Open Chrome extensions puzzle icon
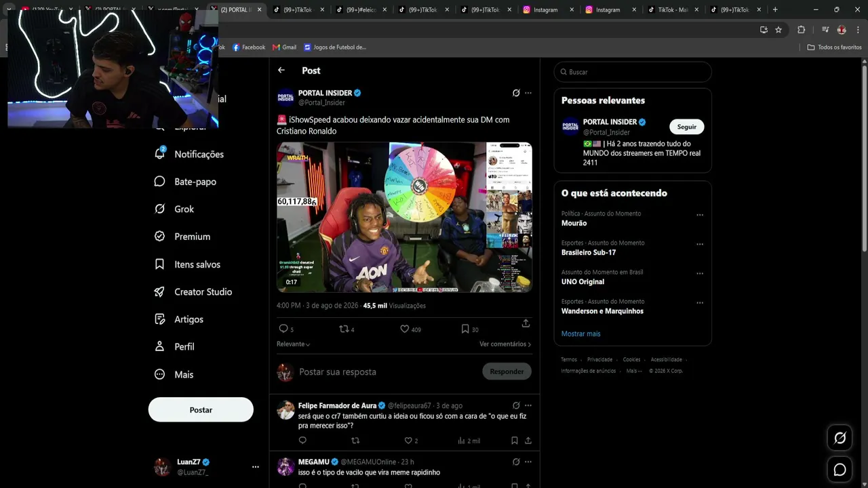The width and height of the screenshot is (868, 488). tap(801, 30)
